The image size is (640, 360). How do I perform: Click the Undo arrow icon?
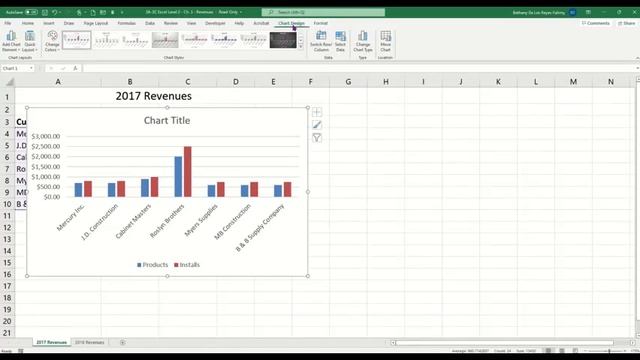(x=54, y=12)
